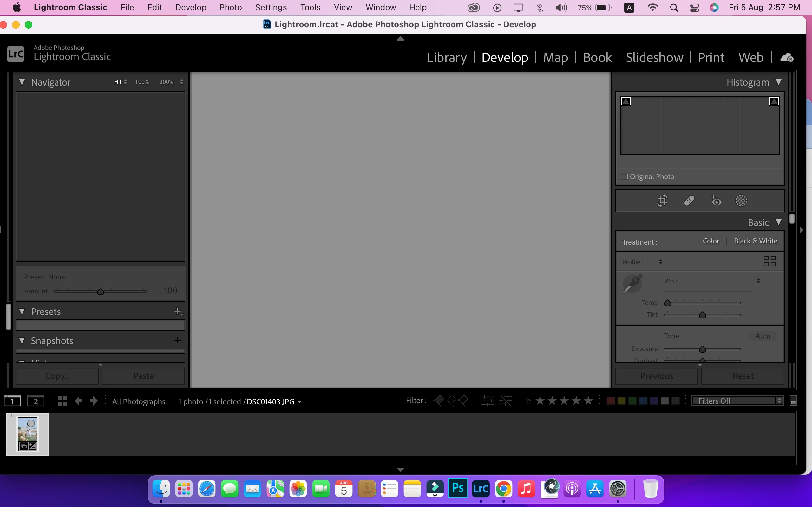Click the grid view icon in filmstrip bar
Screen dimensions: 812x507
tap(62, 401)
